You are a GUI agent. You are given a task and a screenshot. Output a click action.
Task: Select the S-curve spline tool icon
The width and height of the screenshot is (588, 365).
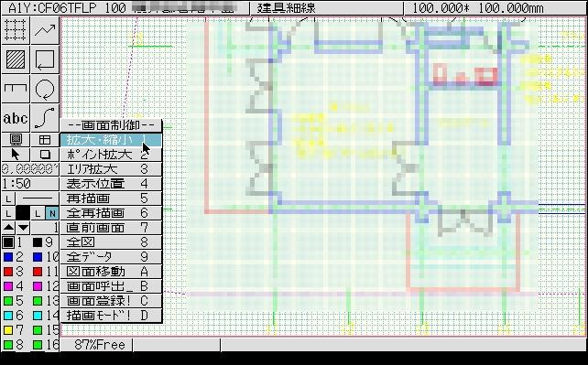coord(45,118)
